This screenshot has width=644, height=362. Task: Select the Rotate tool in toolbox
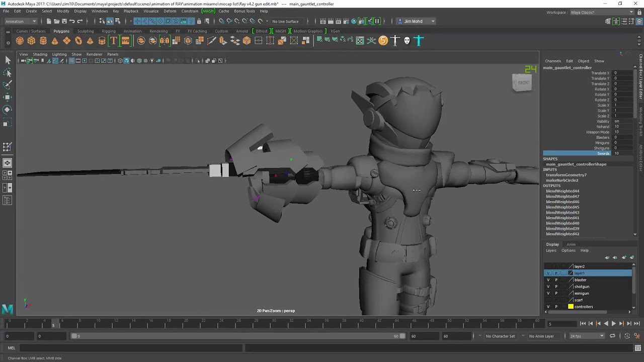coord(8,109)
